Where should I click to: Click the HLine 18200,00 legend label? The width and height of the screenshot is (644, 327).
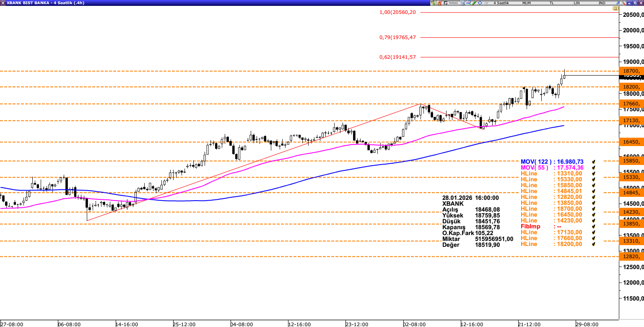pyautogui.click(x=551, y=244)
